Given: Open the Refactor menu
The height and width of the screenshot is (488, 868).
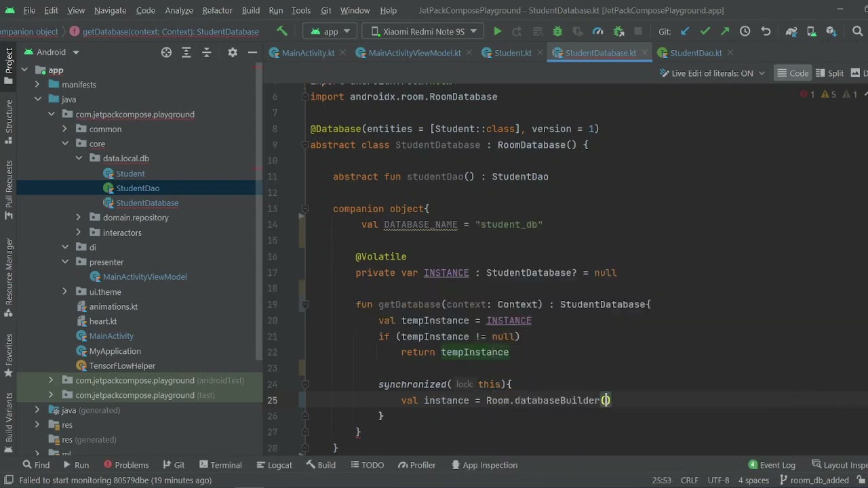Looking at the screenshot, I should tap(217, 10).
